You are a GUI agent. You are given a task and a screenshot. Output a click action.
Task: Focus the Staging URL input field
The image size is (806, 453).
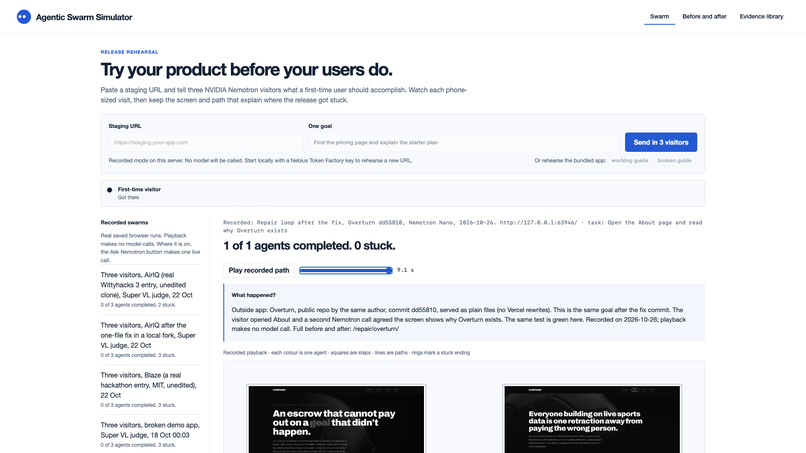pos(206,142)
